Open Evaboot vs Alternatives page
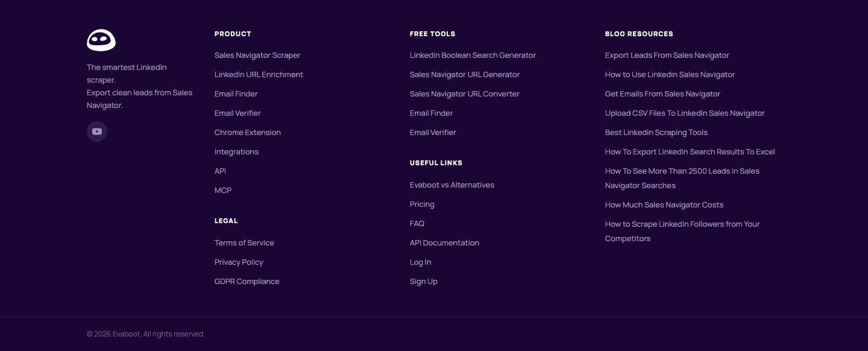The image size is (868, 351). [452, 185]
